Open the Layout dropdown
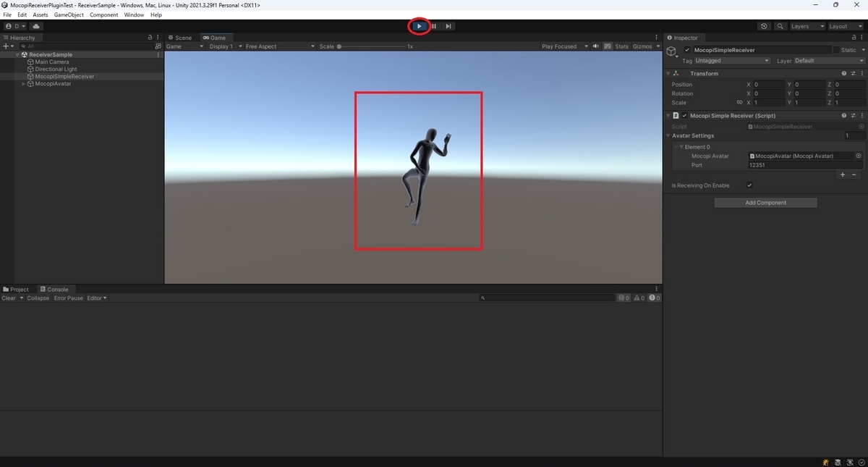868x467 pixels. tap(844, 26)
